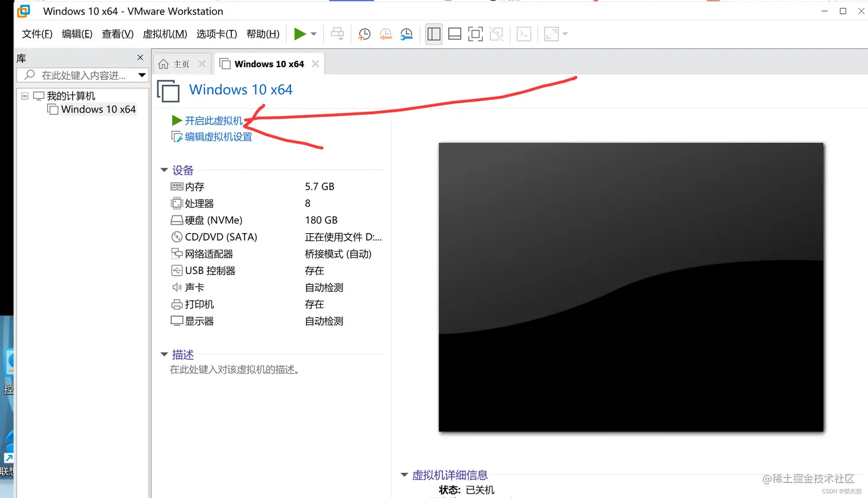868x498 pixels.
Task: Close the 库 library panel
Action: pos(140,57)
